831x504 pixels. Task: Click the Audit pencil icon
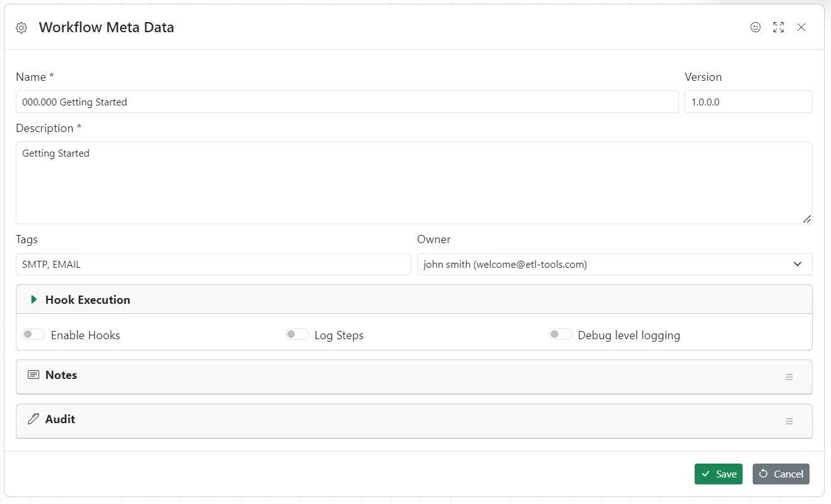pos(33,419)
